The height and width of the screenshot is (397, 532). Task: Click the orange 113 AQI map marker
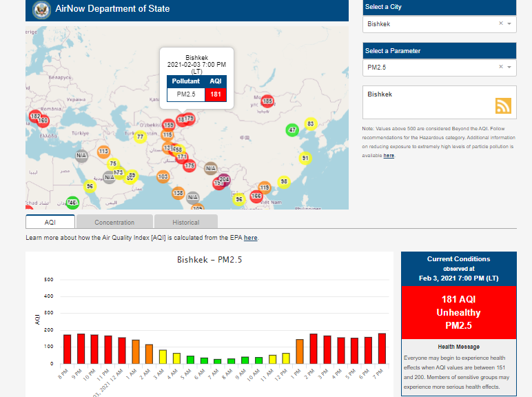tap(103, 152)
